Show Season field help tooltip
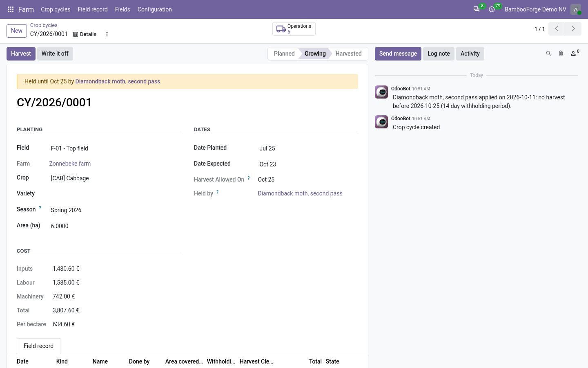This screenshot has height=368, width=588. (40, 208)
